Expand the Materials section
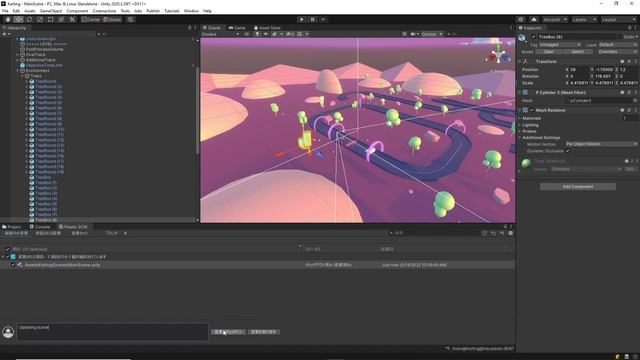640x360 pixels. (520, 118)
